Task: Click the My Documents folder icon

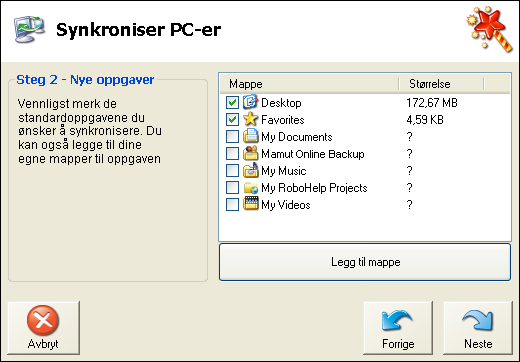Action: click(x=250, y=136)
